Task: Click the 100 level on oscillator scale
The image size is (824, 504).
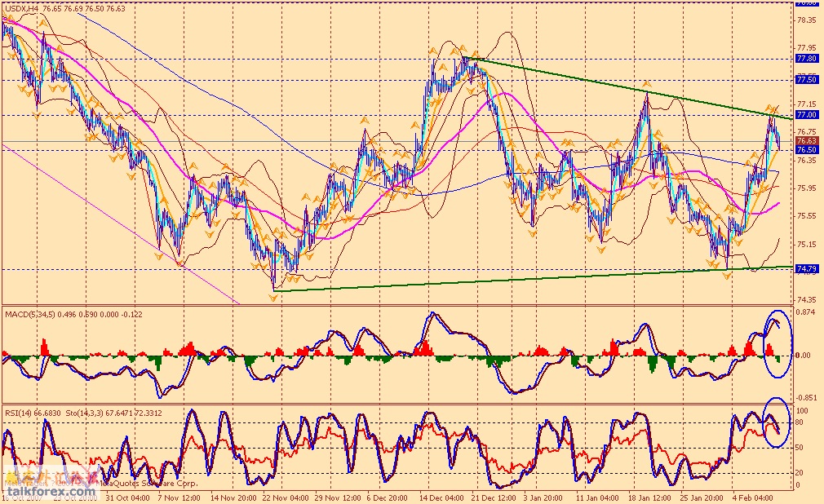Action: pos(803,411)
